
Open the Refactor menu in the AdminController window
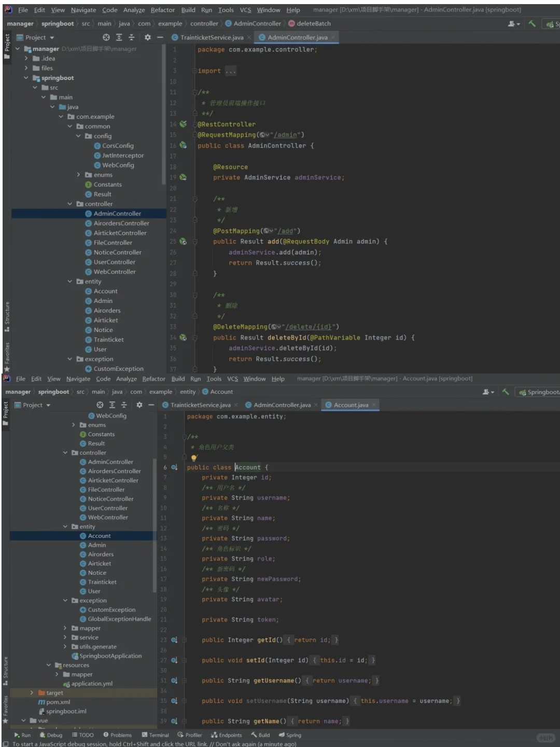point(163,10)
